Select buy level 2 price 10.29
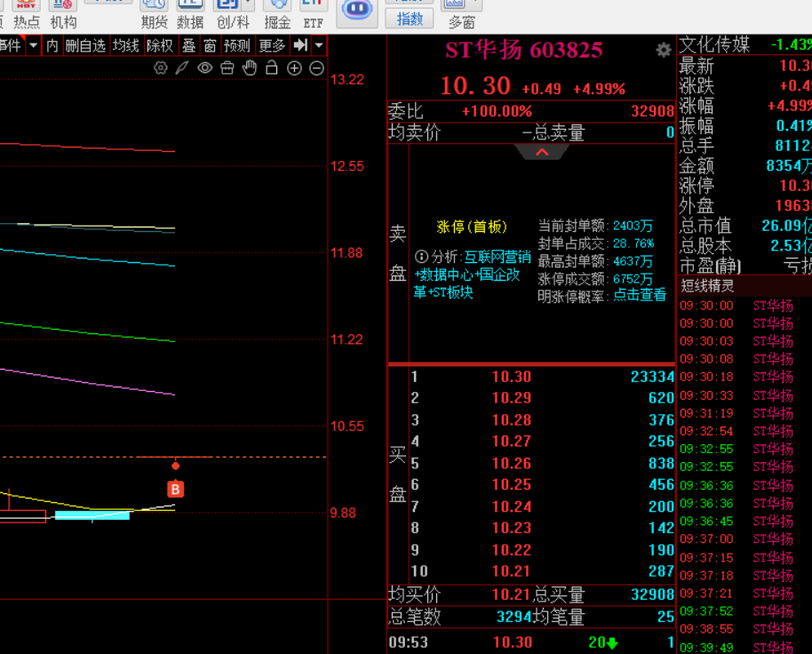This screenshot has height=654, width=812. pyautogui.click(x=512, y=398)
